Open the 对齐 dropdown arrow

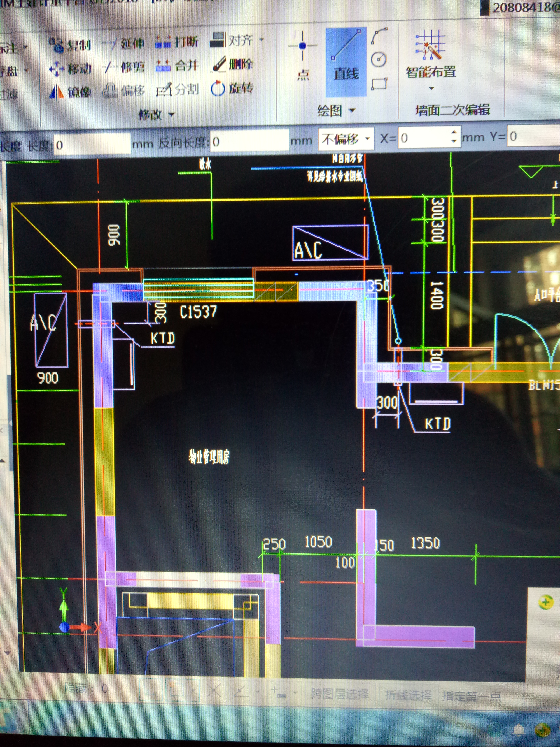(262, 40)
